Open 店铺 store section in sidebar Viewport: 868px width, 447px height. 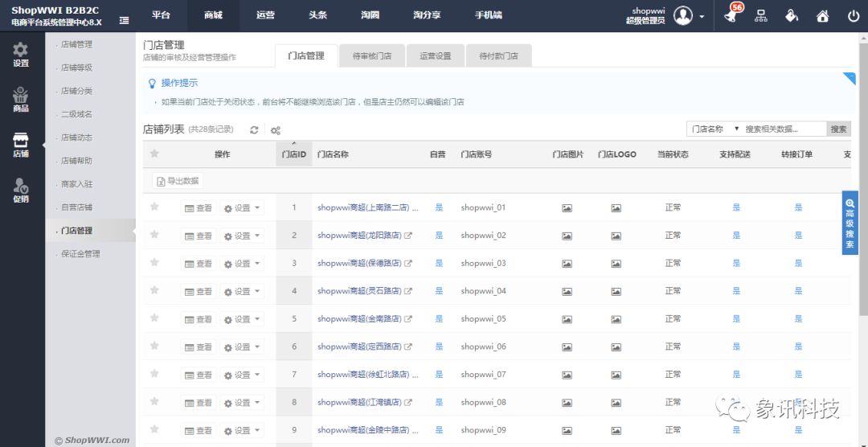21,146
